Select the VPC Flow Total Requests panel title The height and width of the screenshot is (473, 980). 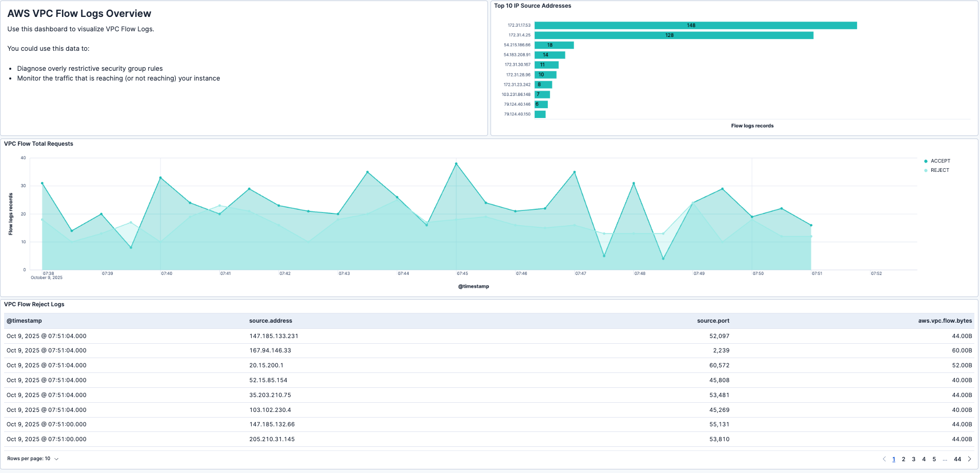click(38, 144)
